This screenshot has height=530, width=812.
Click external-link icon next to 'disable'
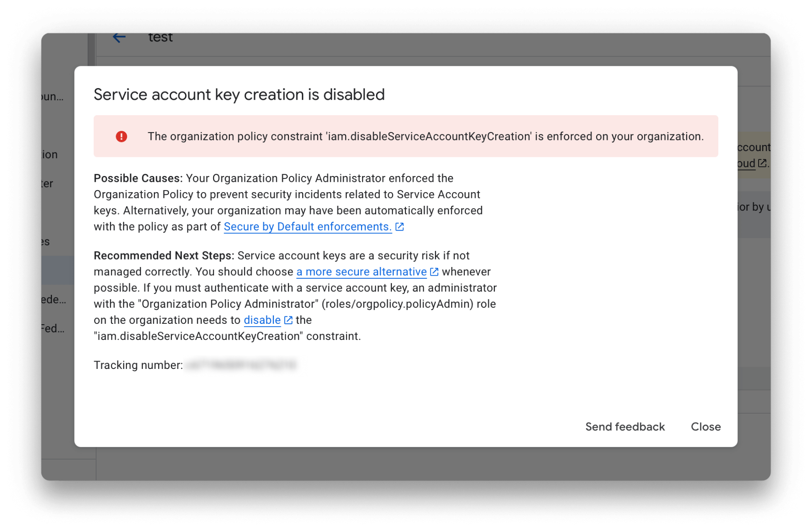(288, 320)
